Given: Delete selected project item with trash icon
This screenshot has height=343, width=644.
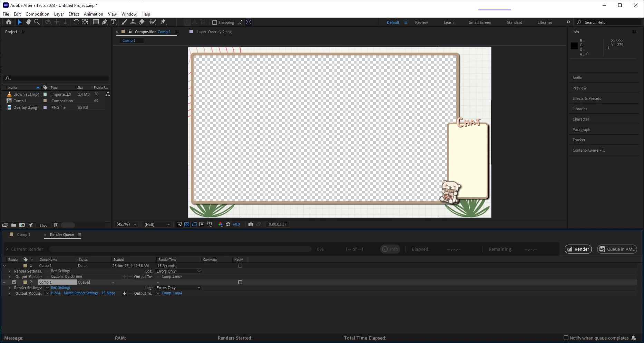Looking at the screenshot, I should 56,225.
